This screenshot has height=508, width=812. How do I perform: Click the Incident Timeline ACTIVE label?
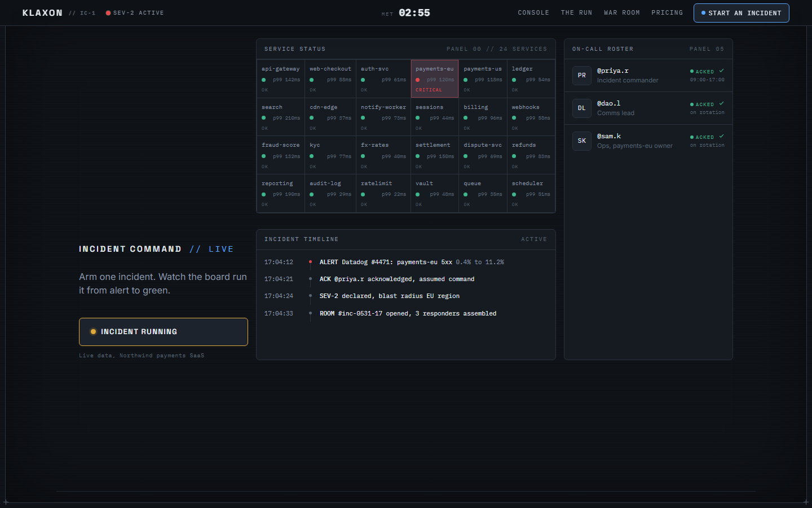point(534,239)
